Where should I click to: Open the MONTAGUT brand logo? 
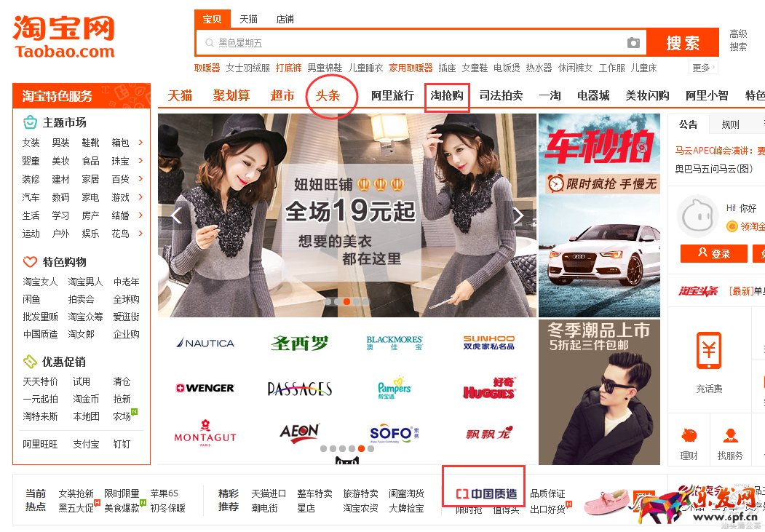point(205,433)
